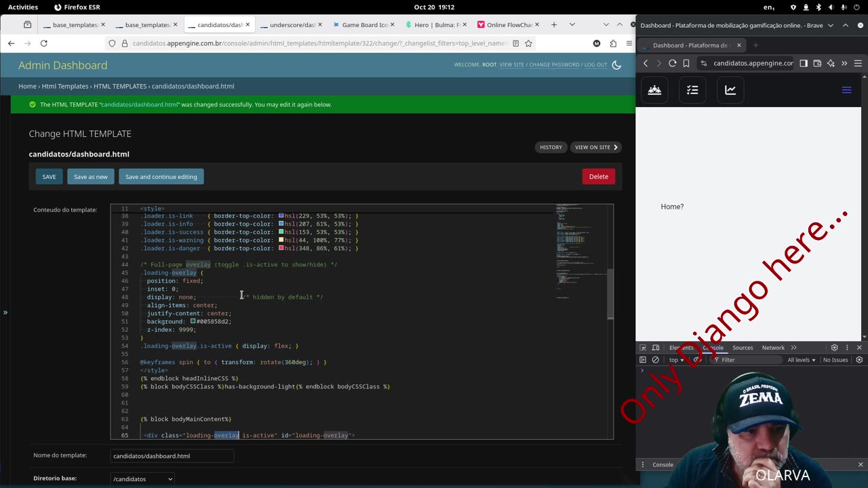868x488 pixels.
Task: Click LOG OUT in admin header
Action: click(x=596, y=65)
